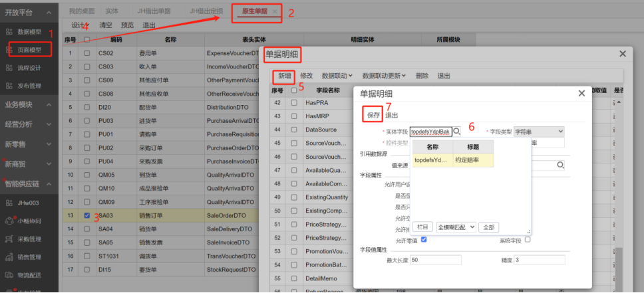Click 删除 in the outer dialog toolbar
644x293 pixels.
point(422,76)
